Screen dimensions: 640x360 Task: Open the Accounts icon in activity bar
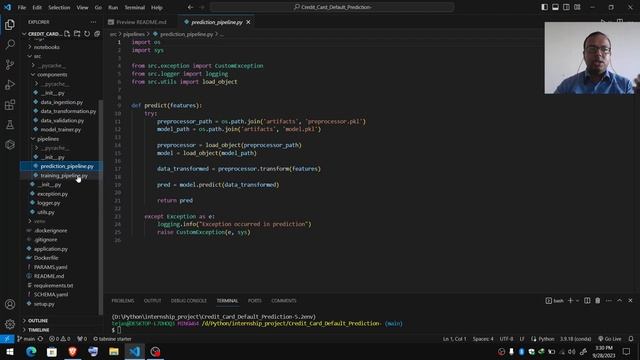point(10,304)
